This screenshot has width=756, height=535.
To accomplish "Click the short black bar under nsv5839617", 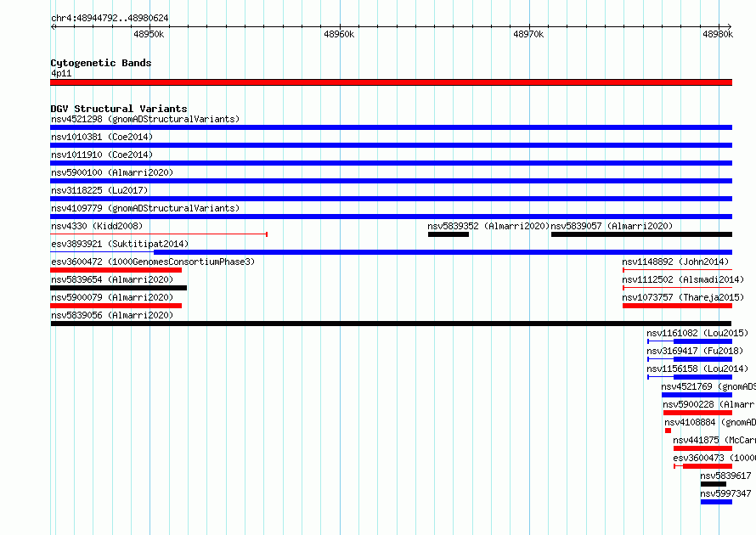I will [x=713, y=484].
